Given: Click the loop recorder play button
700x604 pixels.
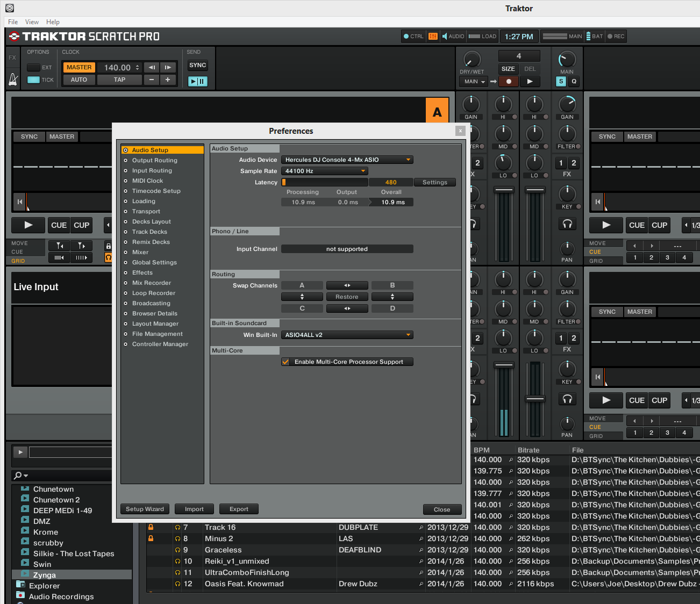Looking at the screenshot, I should [530, 82].
